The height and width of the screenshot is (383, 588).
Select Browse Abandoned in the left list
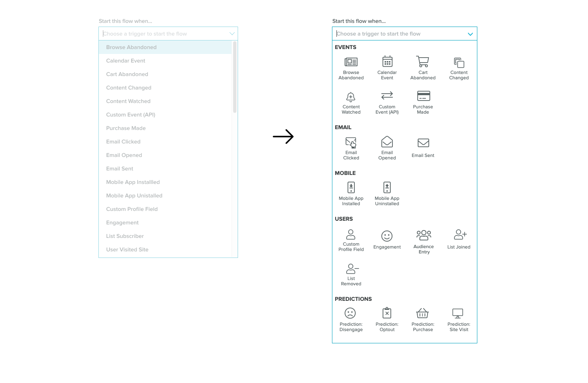(x=131, y=47)
